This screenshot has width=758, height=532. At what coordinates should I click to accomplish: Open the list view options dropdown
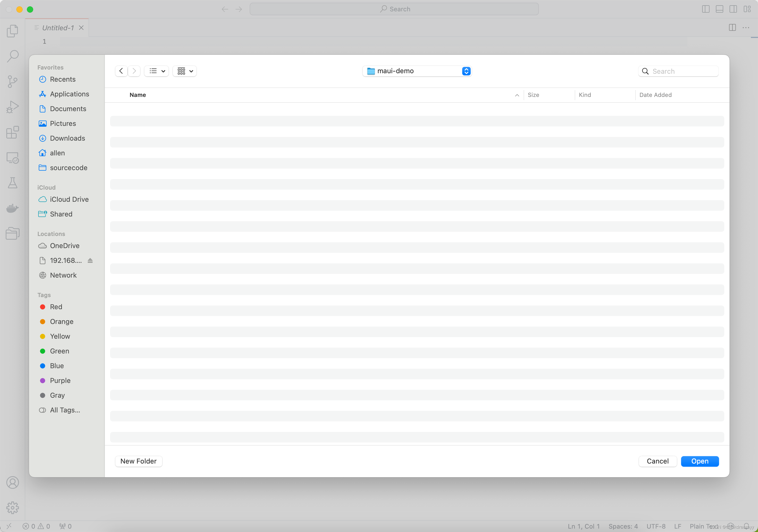pos(156,71)
